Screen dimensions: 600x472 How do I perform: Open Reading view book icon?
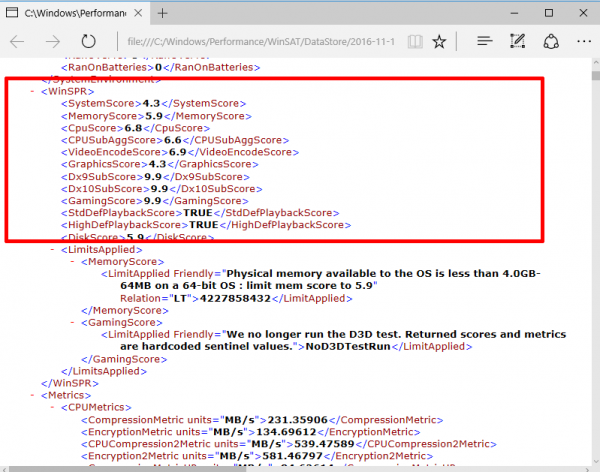[x=415, y=41]
